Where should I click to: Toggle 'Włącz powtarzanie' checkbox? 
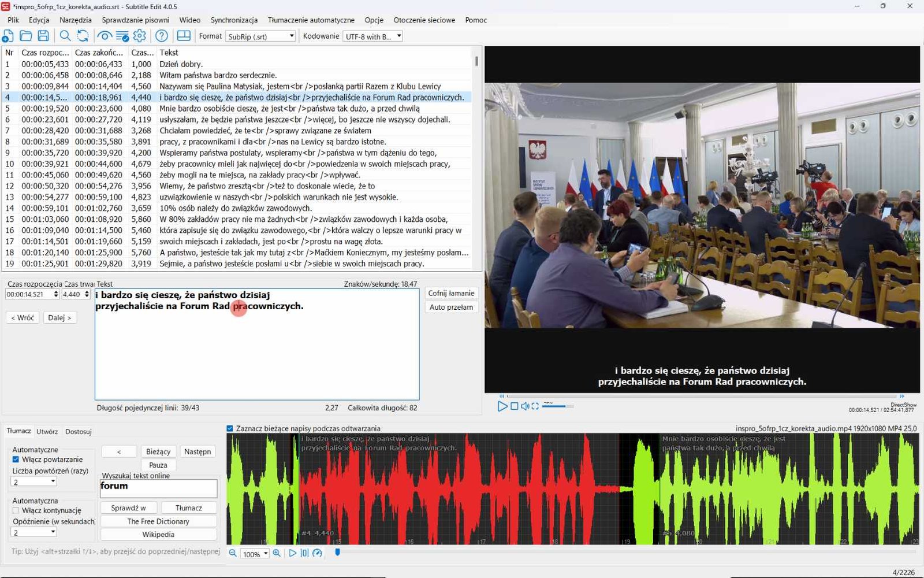16,460
